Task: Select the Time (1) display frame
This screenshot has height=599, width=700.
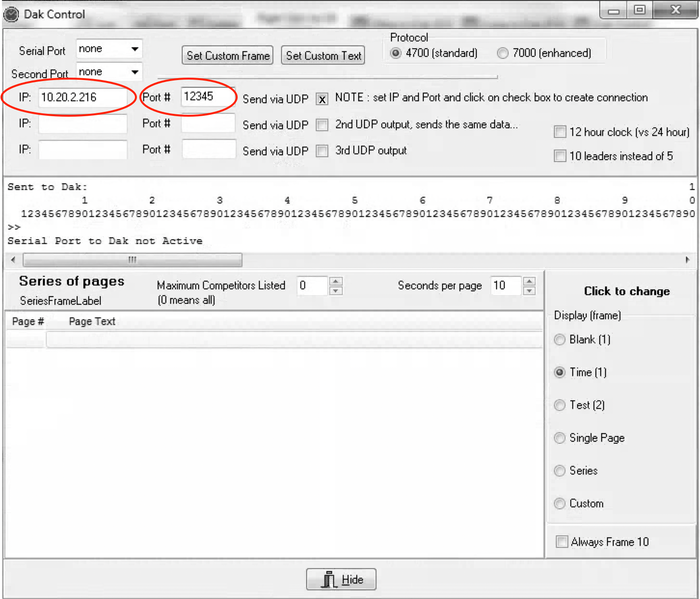Action: pos(560,373)
